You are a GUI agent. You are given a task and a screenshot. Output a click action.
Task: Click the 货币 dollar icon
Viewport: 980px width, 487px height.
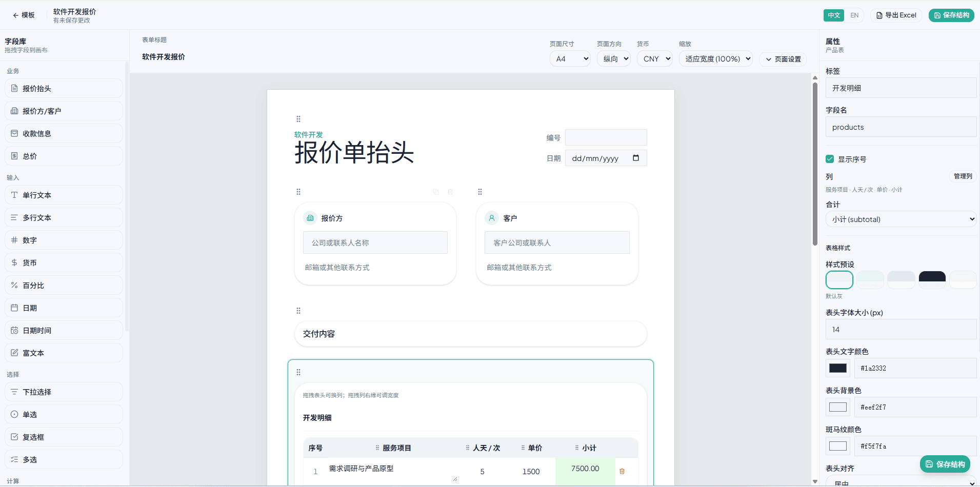pos(14,262)
